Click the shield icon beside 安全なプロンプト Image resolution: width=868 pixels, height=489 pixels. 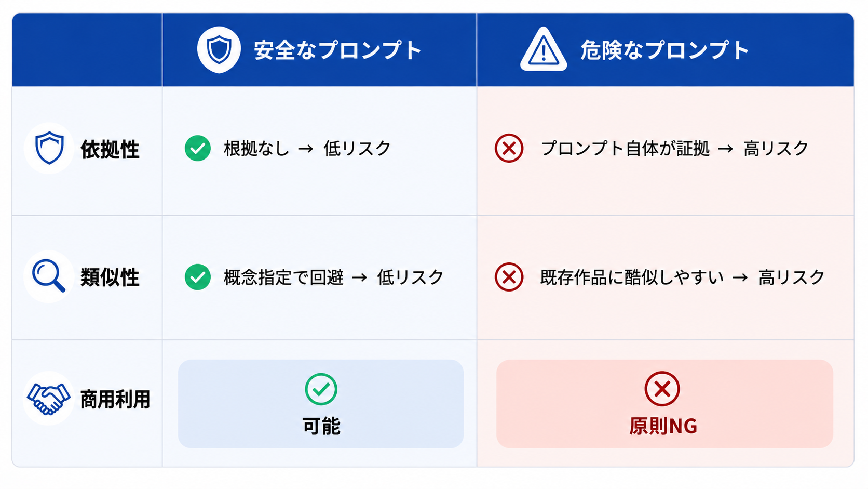click(219, 49)
